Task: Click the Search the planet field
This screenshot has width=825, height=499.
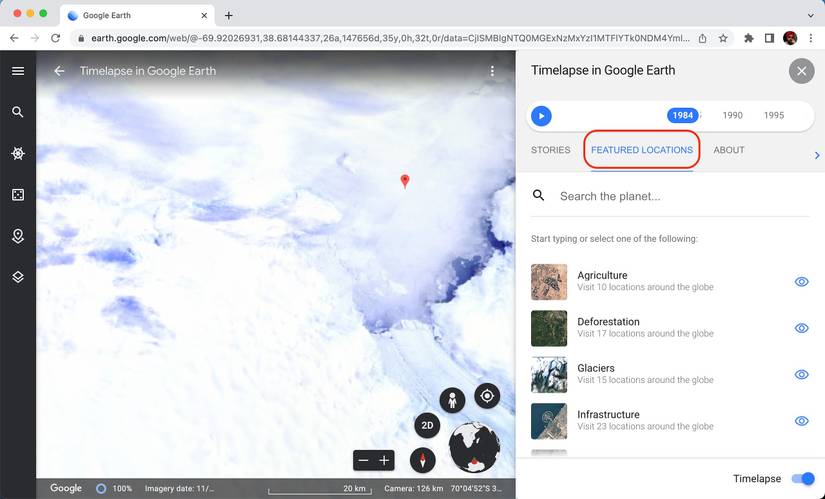Action: point(684,196)
